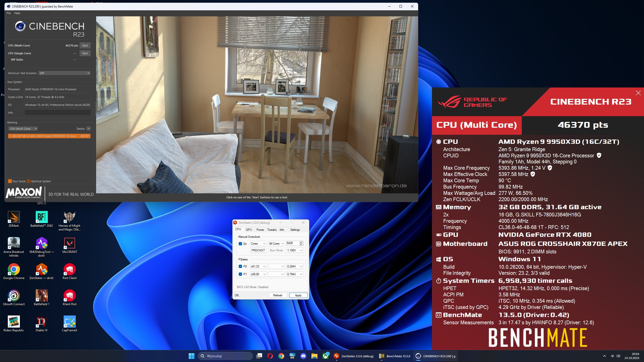Start the CPU (Single Core) test
This screenshot has width=644, height=362.
pyautogui.click(x=85, y=53)
